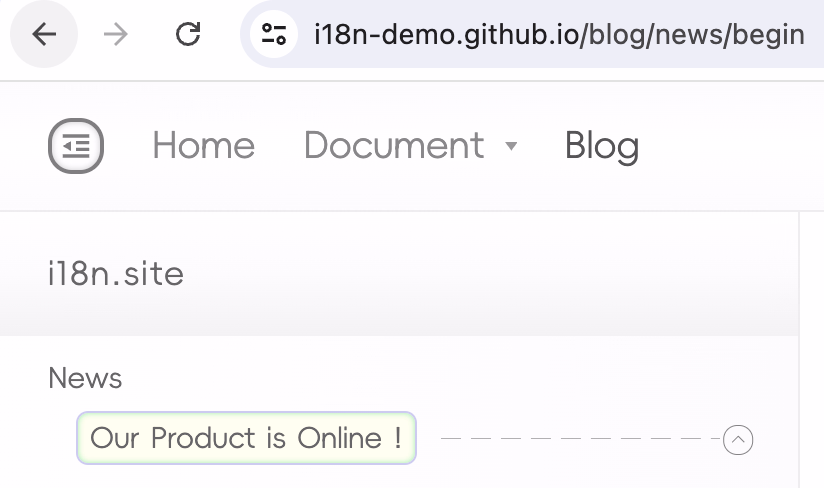Reload the current page
The width and height of the screenshot is (824, 488).
coord(188,35)
